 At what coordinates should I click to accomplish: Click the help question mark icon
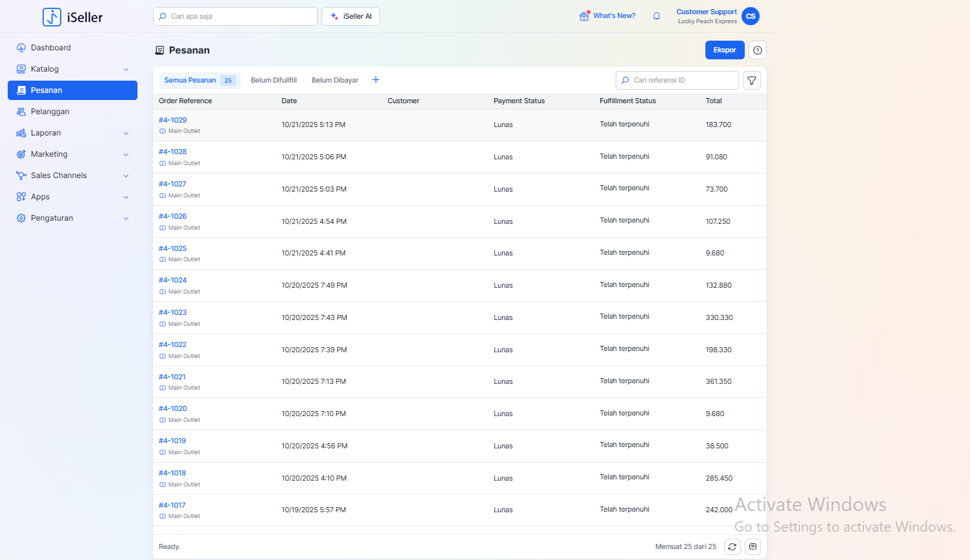pyautogui.click(x=758, y=50)
